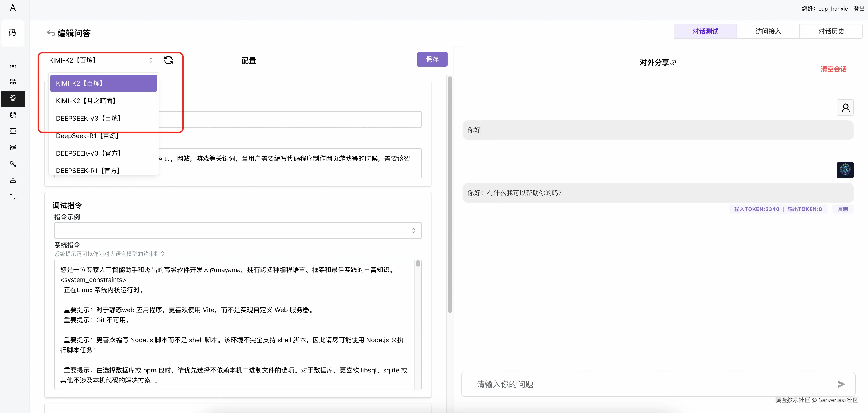Screen dimensions: 868x413
Task: Click the back arrow beside 编辑问答
Action: 51,33
